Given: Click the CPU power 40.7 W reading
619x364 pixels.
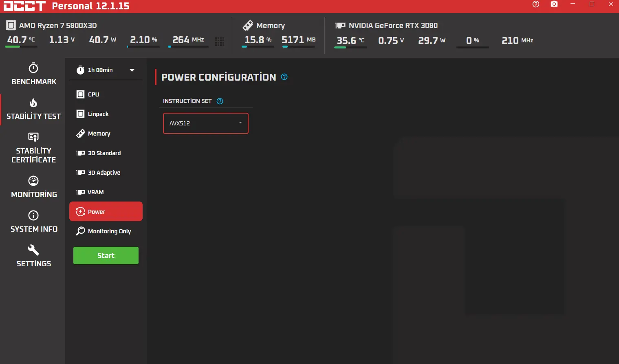Looking at the screenshot, I should [x=103, y=40].
